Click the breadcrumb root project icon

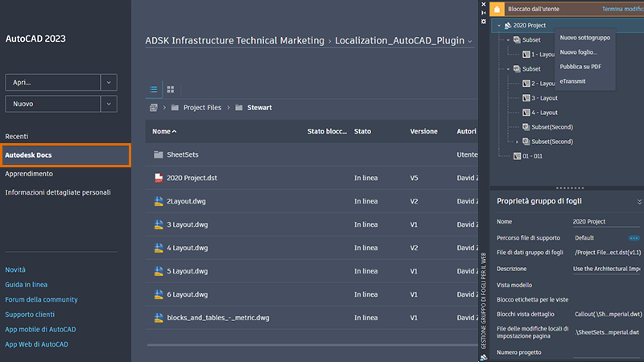(x=153, y=108)
